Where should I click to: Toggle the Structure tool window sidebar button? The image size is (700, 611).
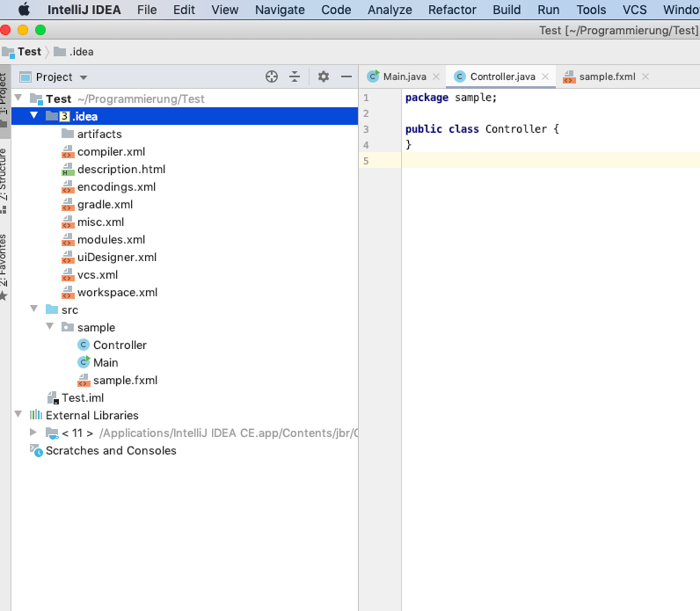pos(4,178)
